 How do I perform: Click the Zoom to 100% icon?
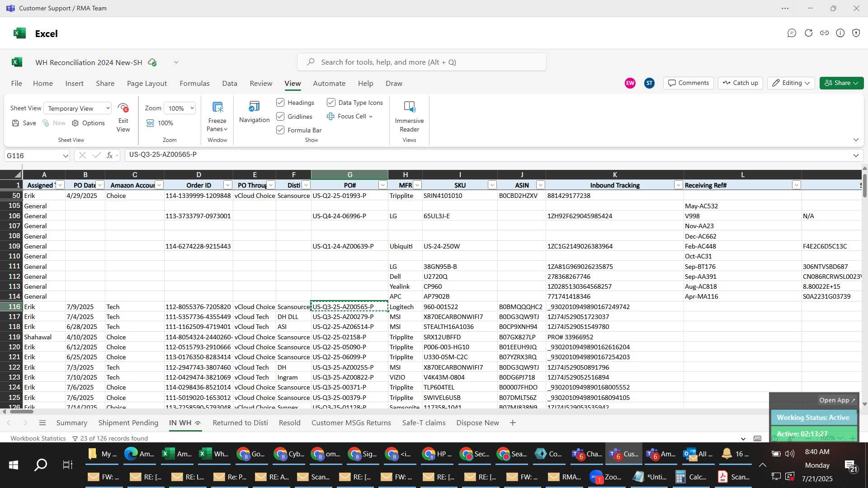click(151, 123)
